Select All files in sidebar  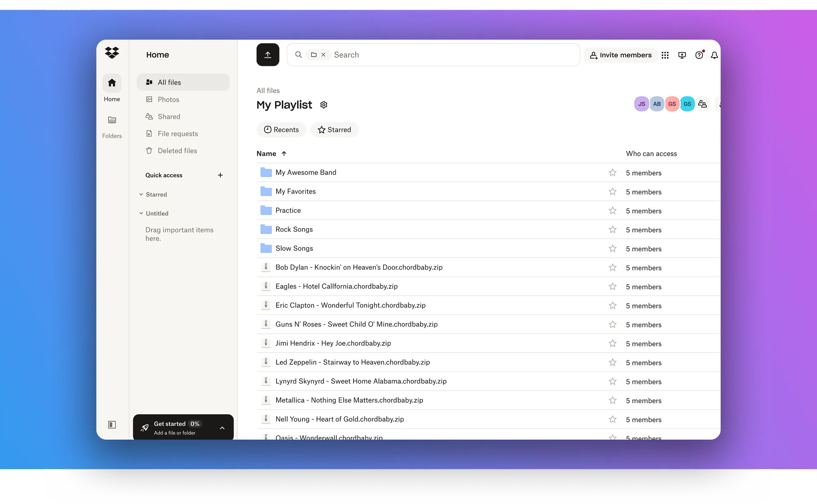pyautogui.click(x=183, y=82)
